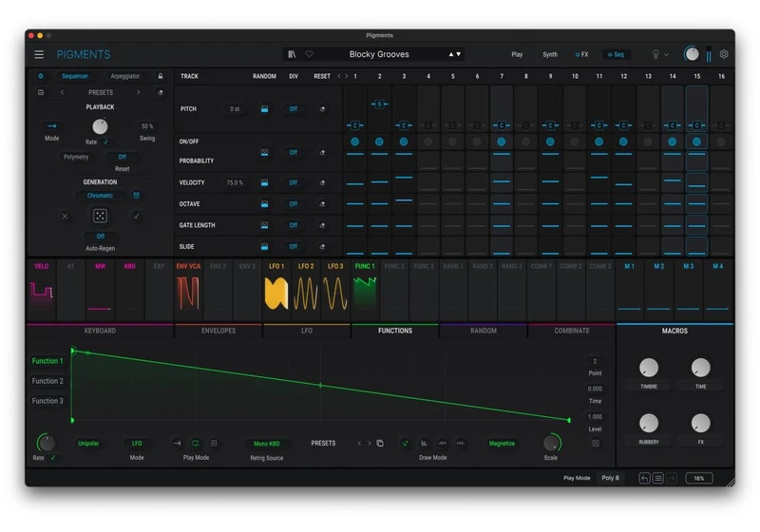Reset the Velocity track with eraser icon

(322, 182)
